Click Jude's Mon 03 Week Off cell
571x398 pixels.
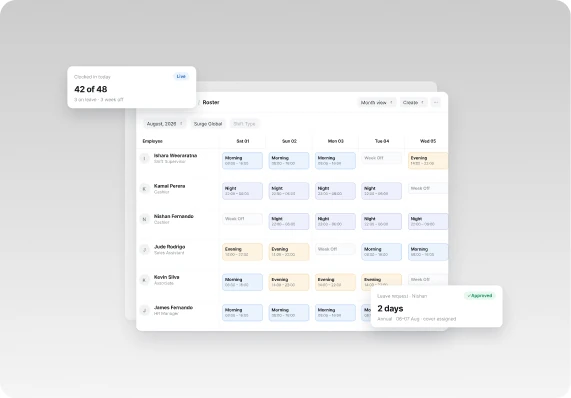(335, 249)
